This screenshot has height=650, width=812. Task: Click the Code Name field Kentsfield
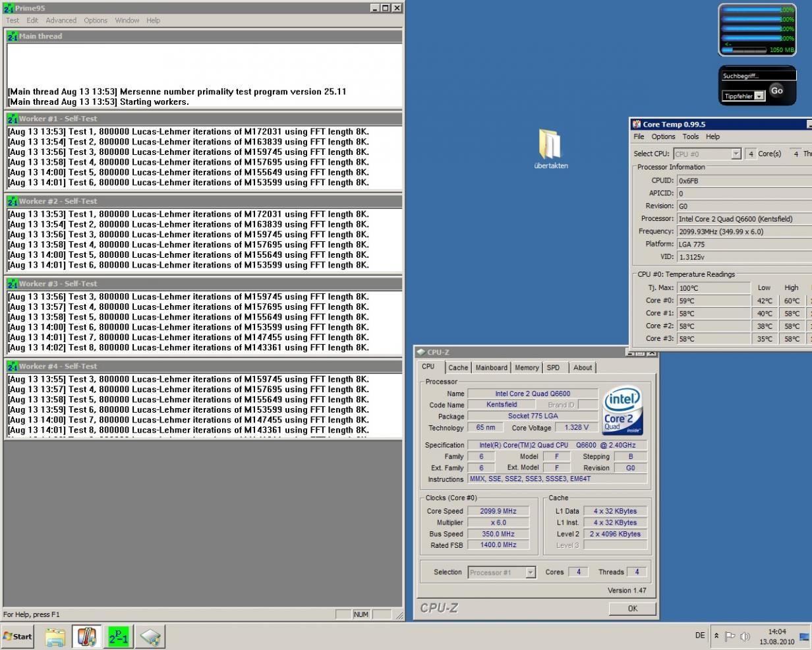pyautogui.click(x=502, y=405)
